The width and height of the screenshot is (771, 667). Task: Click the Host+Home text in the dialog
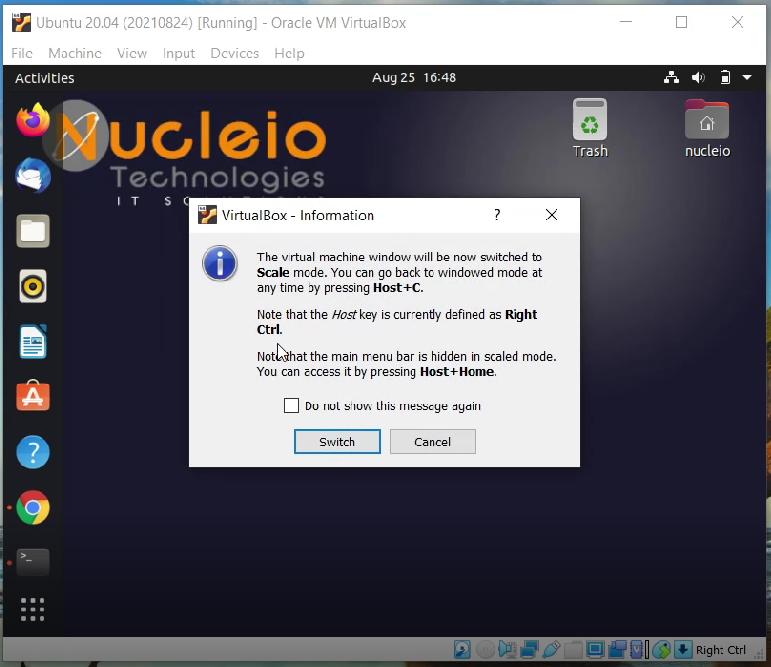point(457,371)
